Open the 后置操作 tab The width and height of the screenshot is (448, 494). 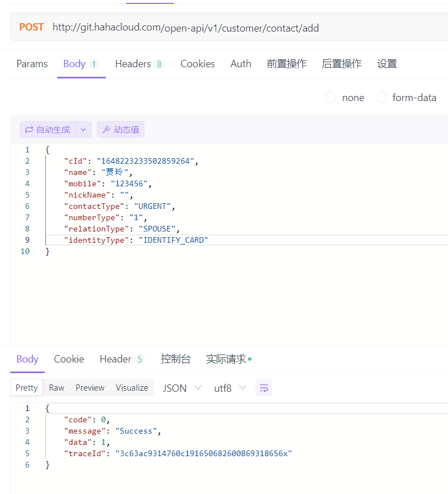click(x=341, y=64)
